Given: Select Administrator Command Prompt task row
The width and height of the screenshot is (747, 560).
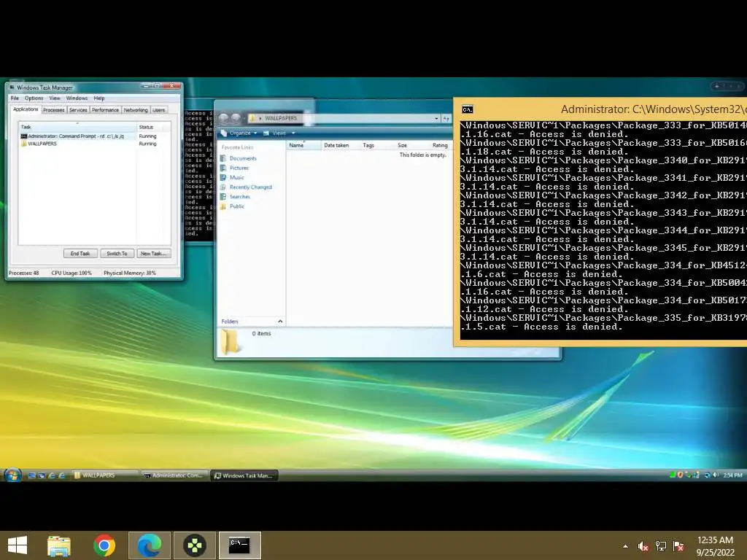Looking at the screenshot, I should [x=94, y=136].
